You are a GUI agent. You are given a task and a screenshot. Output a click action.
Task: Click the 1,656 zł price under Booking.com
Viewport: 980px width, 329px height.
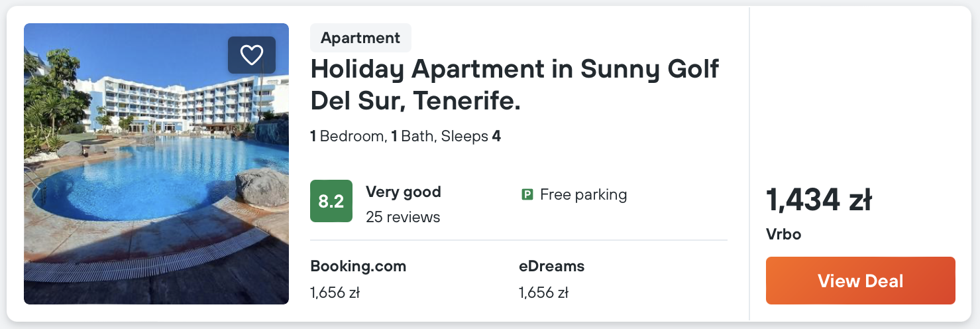335,293
